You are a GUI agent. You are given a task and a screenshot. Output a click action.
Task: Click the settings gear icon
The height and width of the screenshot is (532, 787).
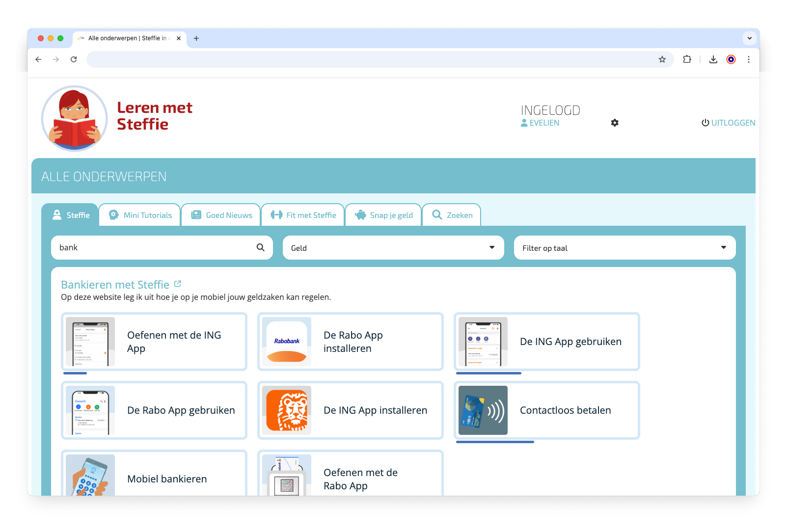(x=615, y=123)
